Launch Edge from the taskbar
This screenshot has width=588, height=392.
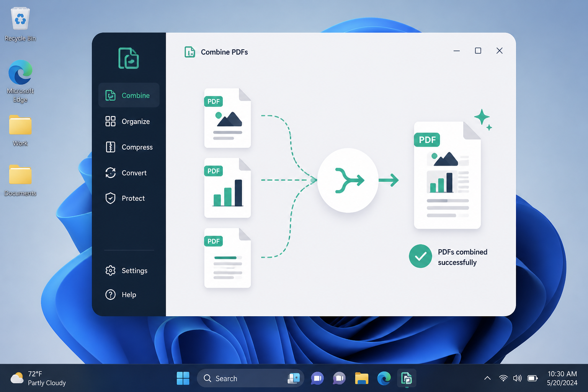(384, 378)
